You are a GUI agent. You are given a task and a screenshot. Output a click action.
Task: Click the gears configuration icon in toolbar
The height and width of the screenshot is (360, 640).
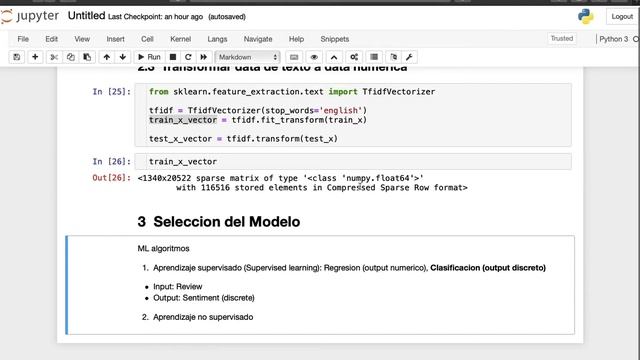pos(354,57)
